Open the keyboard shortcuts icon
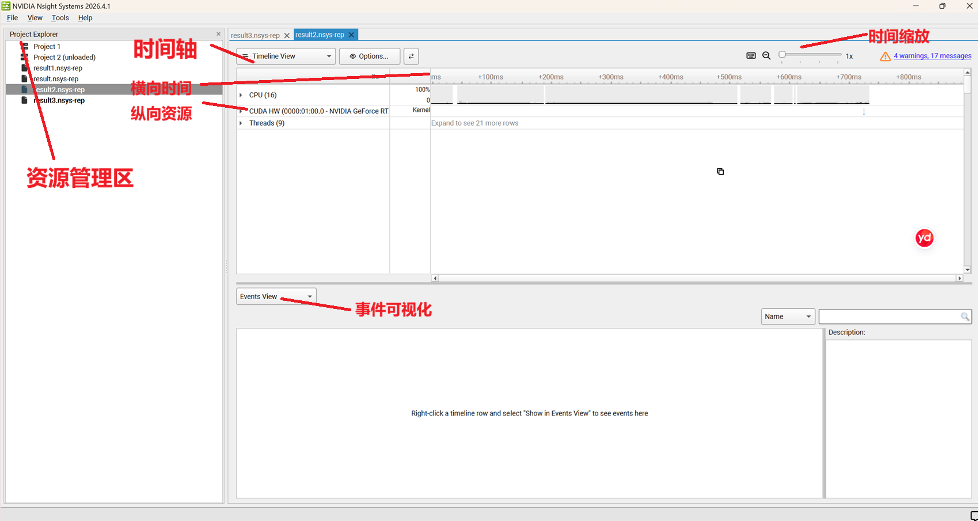The image size is (980, 521). [751, 56]
